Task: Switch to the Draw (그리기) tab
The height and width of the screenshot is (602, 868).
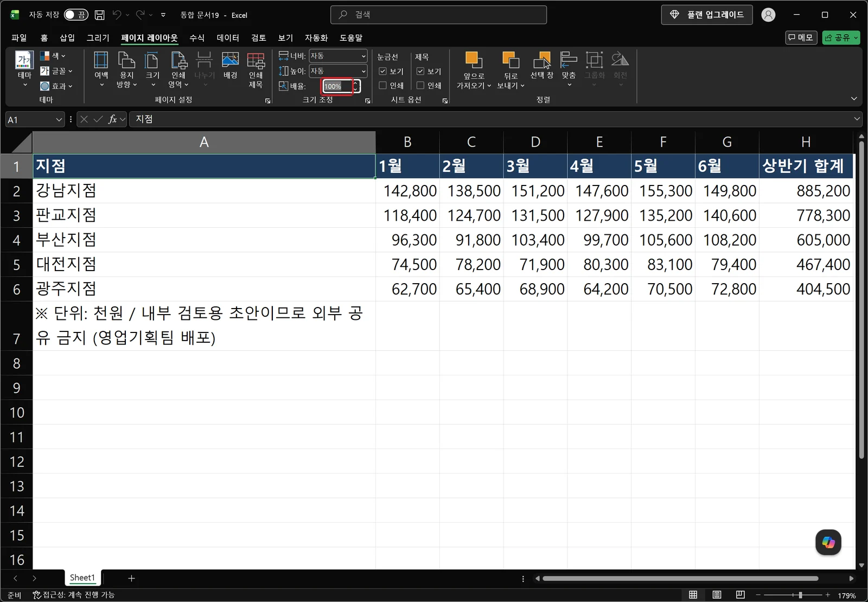Action: pos(98,38)
